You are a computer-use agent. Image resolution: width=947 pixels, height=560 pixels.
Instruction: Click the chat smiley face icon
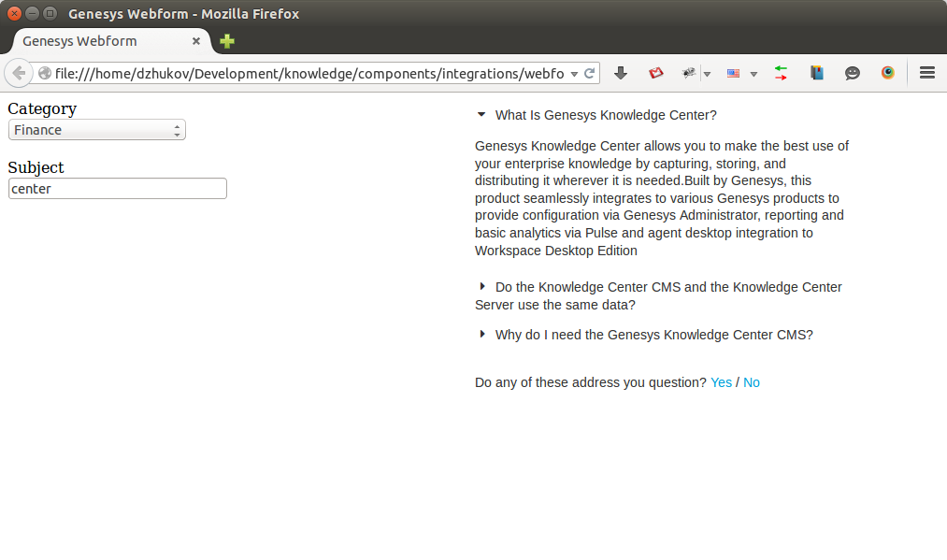[853, 73]
